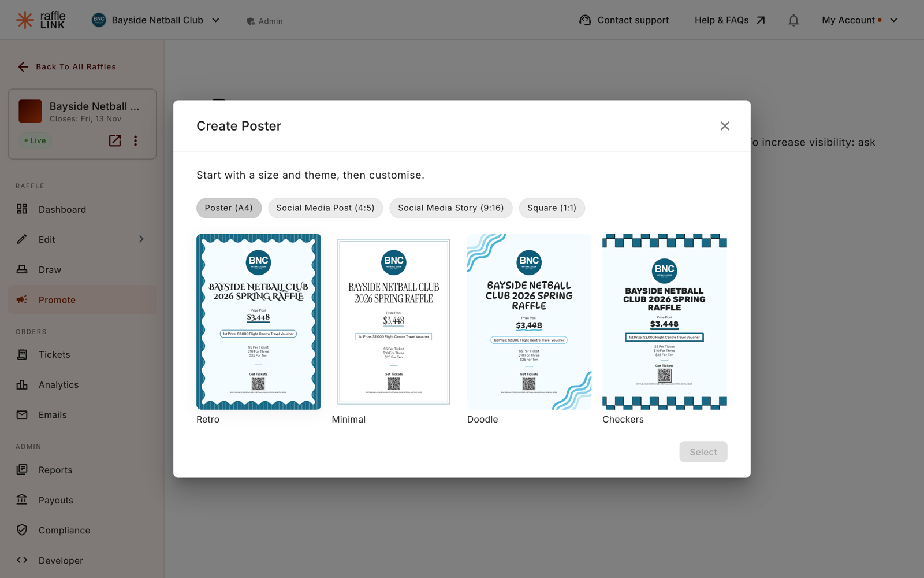Open the Analytics menu item
The image size is (924, 578).
coord(82,384)
